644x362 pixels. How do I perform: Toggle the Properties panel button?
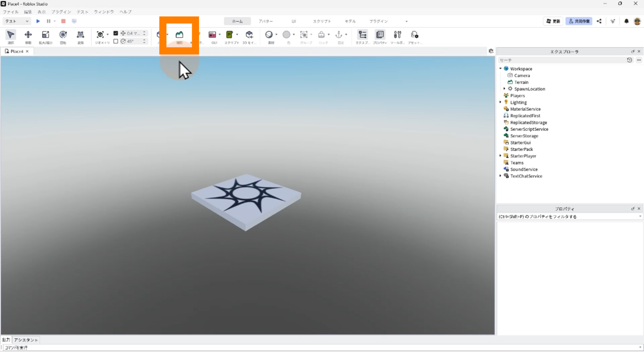pos(380,35)
